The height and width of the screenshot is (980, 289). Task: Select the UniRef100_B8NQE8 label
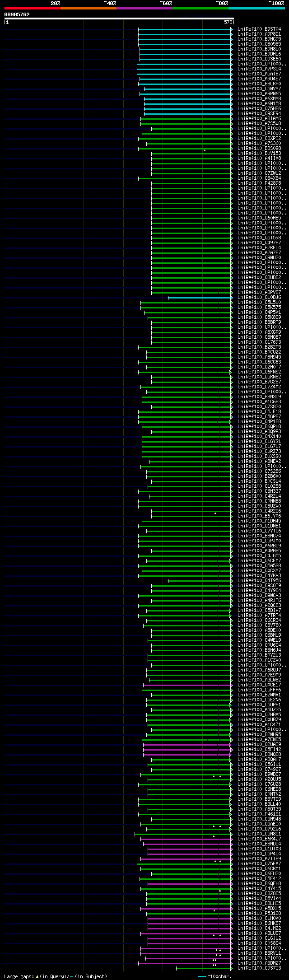(x=259, y=755)
